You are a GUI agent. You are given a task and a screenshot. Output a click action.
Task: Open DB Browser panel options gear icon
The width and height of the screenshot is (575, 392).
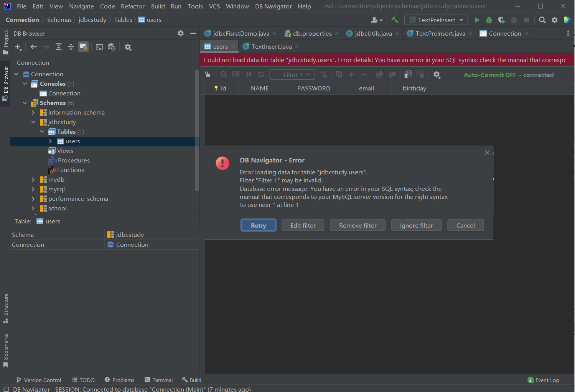pos(181,33)
